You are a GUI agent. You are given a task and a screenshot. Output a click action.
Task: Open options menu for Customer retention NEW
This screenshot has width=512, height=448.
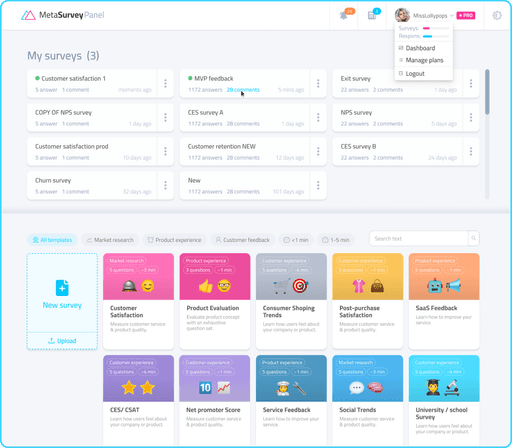point(318,152)
